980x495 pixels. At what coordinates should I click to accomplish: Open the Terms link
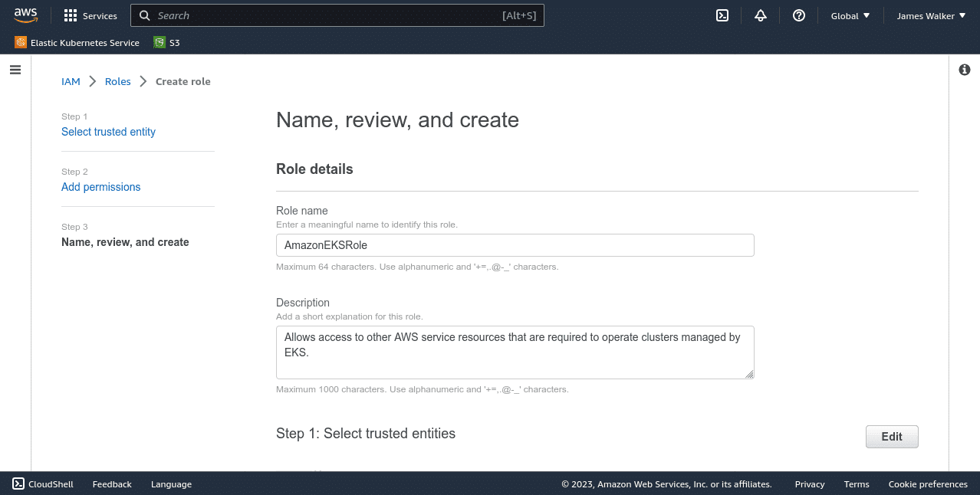857,484
